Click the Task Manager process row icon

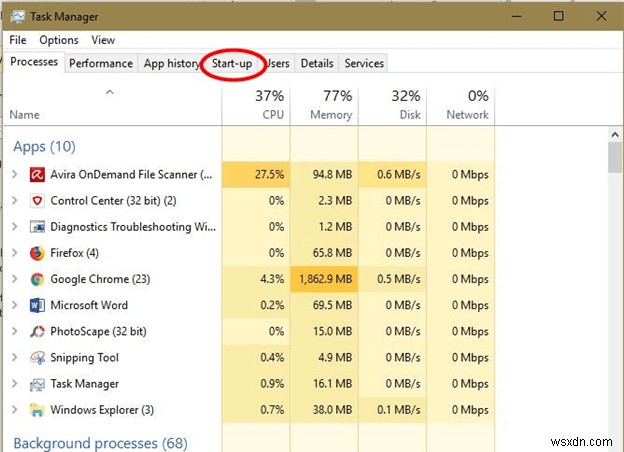coord(37,384)
